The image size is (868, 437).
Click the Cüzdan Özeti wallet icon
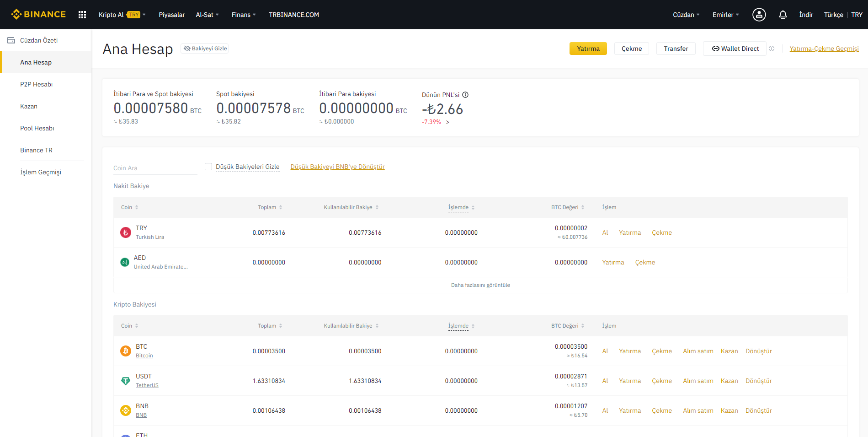pyautogui.click(x=11, y=40)
